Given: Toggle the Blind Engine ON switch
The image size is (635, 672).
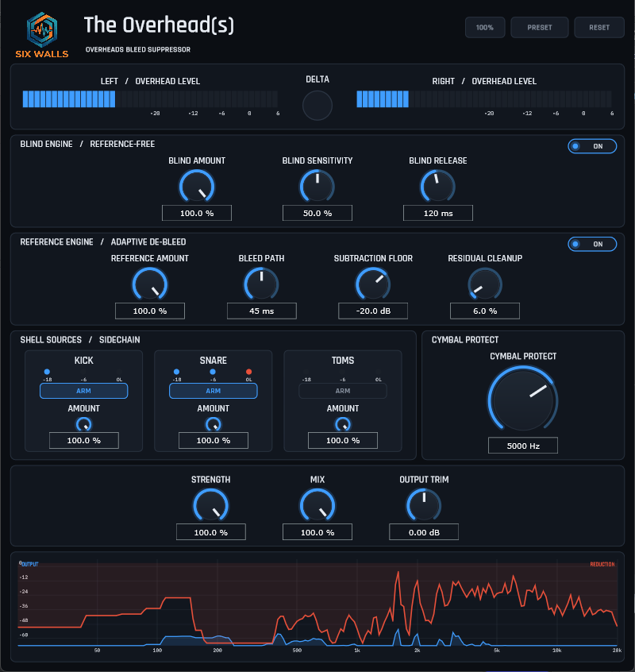Looking at the screenshot, I should pos(592,146).
